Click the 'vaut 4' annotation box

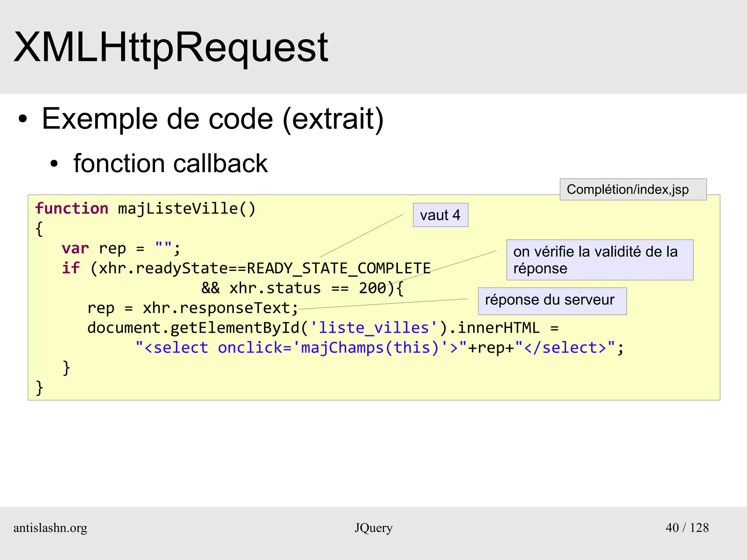[x=440, y=215]
